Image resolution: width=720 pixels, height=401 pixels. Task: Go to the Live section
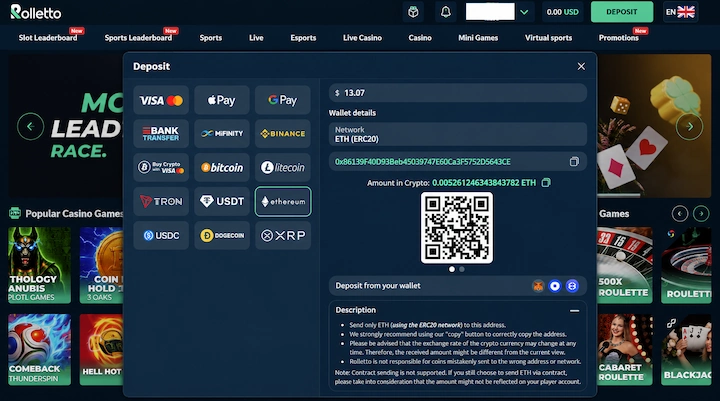point(256,38)
